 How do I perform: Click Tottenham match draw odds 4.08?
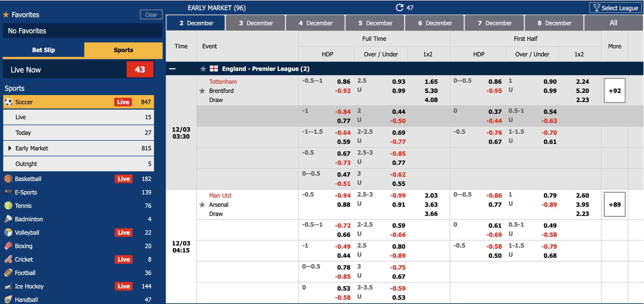click(431, 100)
